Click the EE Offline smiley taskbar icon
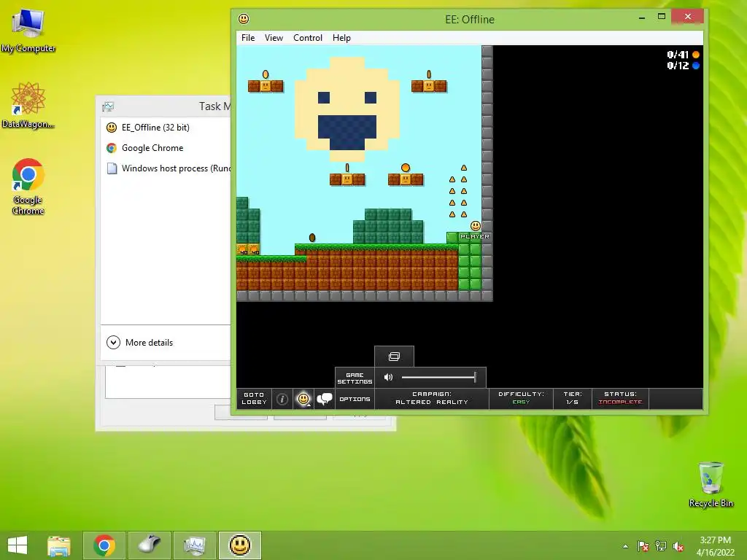 point(240,545)
